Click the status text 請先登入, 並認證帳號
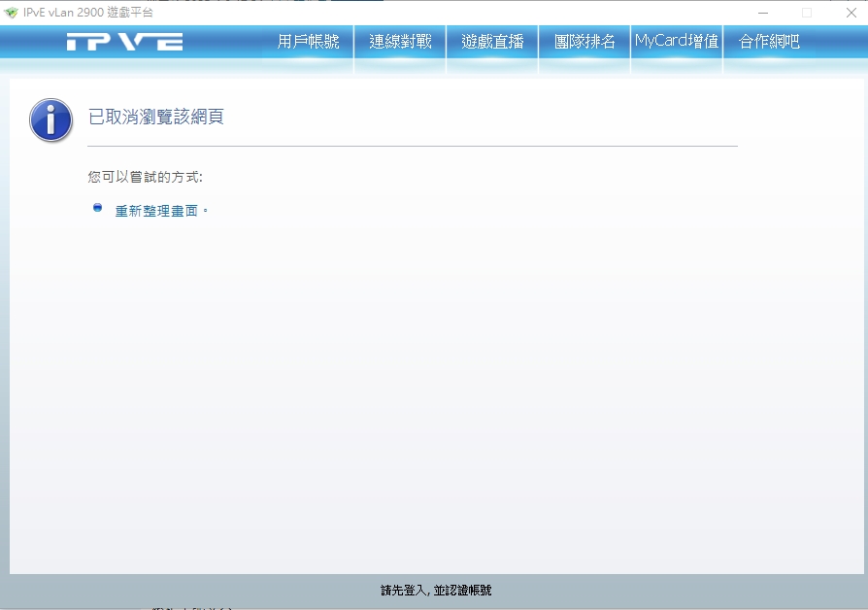This screenshot has height=610, width=868. pos(436,591)
